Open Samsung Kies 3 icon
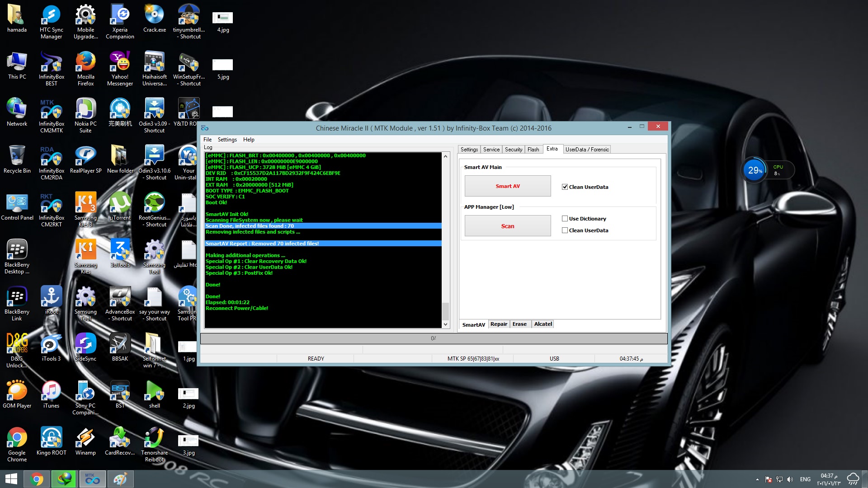The height and width of the screenshot is (488, 868). [x=85, y=209]
